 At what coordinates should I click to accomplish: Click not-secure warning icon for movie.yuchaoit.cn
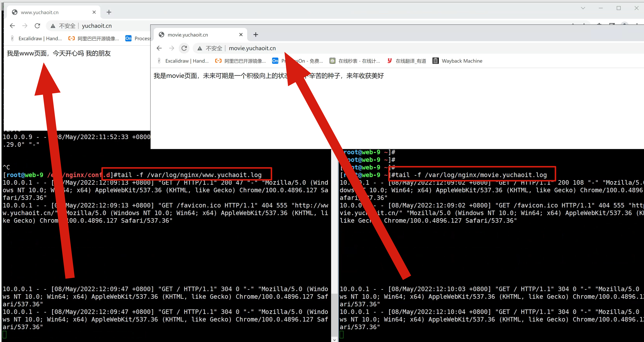(200, 48)
